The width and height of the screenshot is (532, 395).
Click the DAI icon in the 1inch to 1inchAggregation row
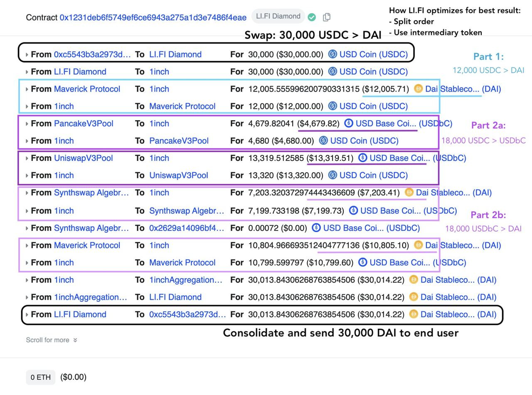click(x=414, y=279)
